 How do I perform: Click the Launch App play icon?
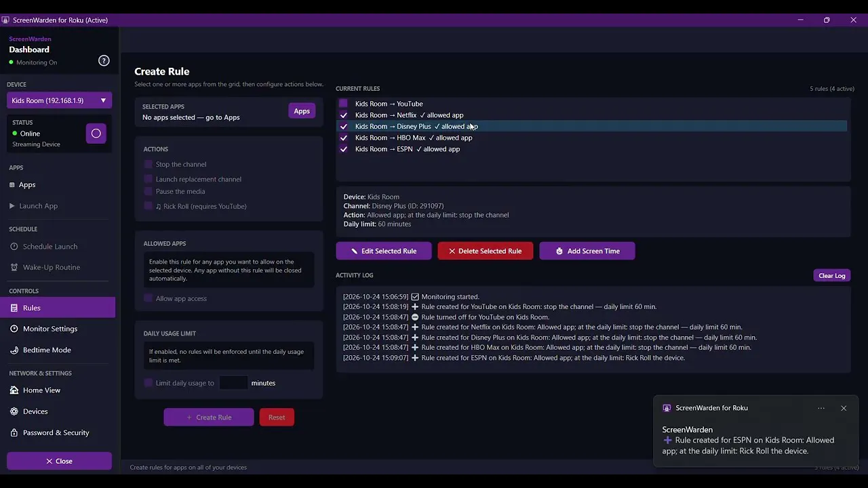click(12, 205)
